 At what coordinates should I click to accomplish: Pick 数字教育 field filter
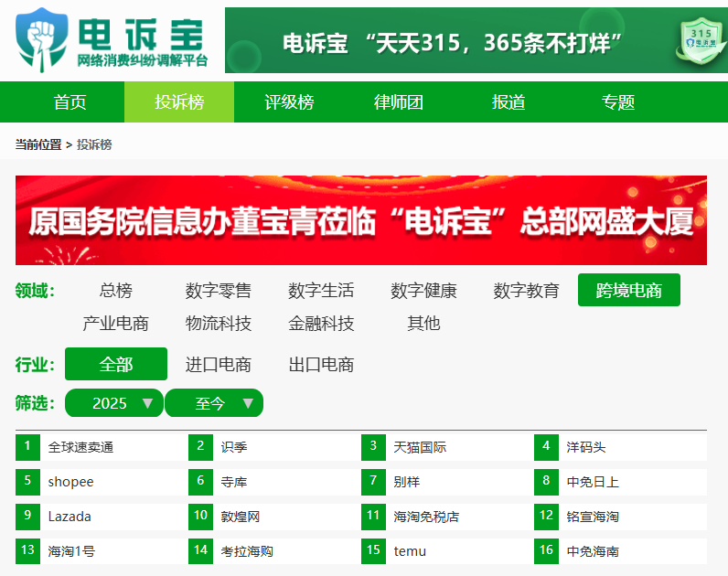pyautogui.click(x=526, y=291)
